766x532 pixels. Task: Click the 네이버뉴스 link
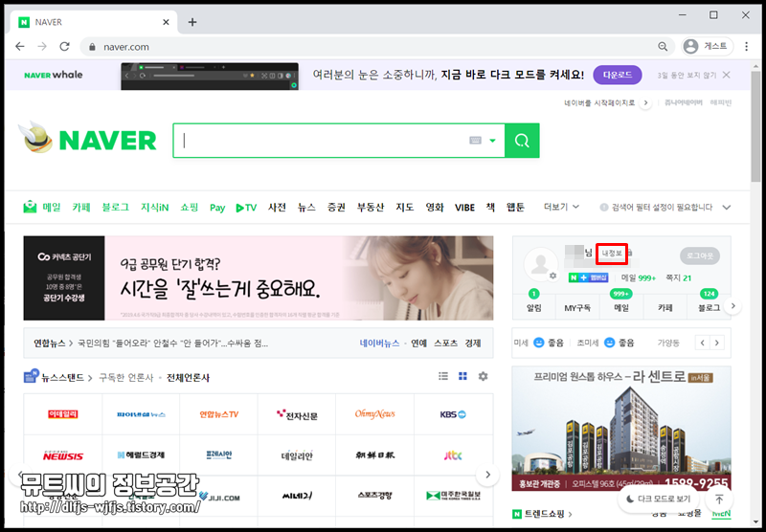tap(379, 344)
